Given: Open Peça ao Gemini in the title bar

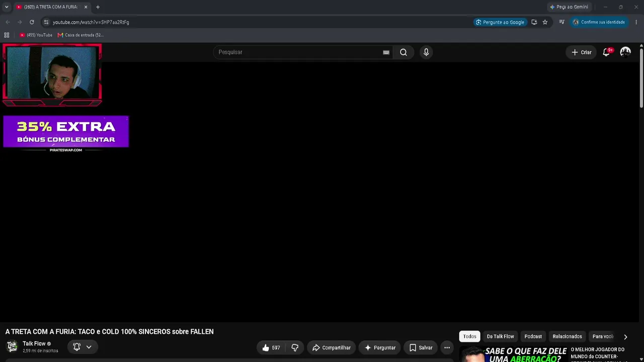Looking at the screenshot, I should pos(569,7).
